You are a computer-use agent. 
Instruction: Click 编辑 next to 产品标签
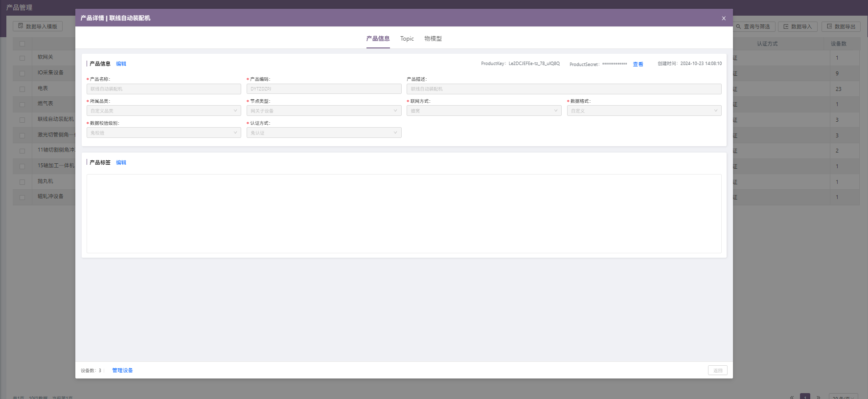point(121,162)
